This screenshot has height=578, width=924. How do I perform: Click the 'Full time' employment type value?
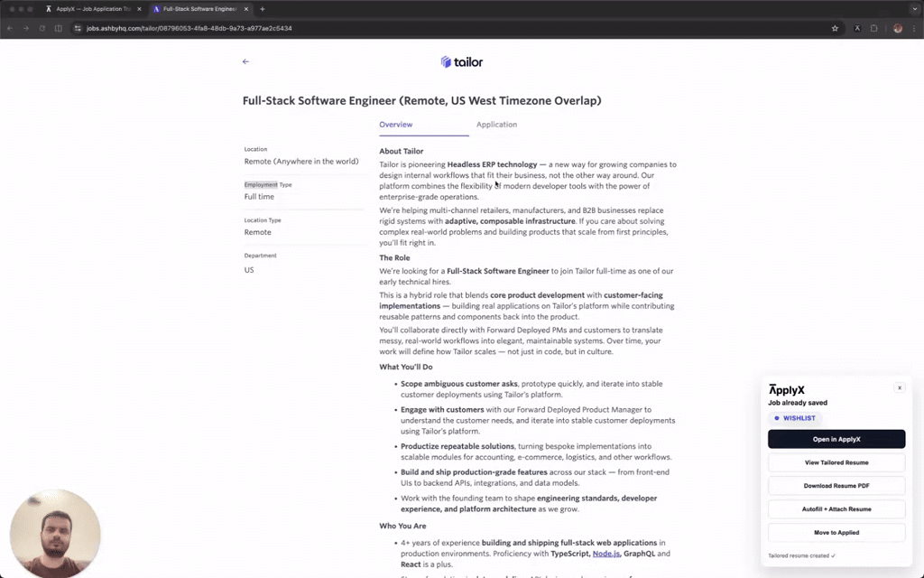click(x=259, y=197)
